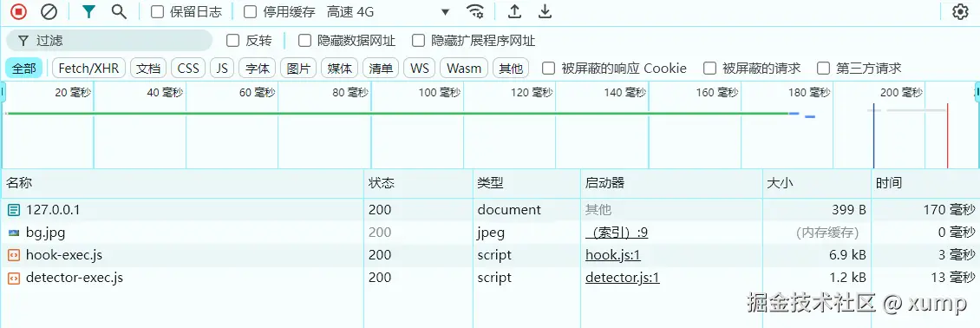
Task: Select 全部 filter type
Action: click(23, 68)
